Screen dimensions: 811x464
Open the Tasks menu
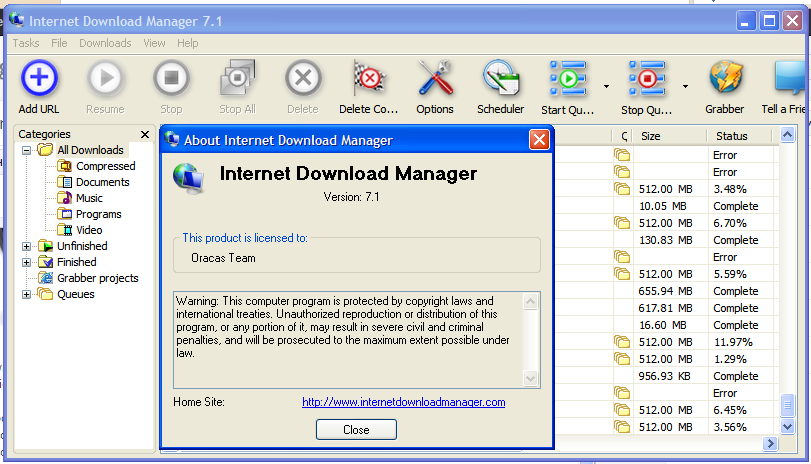(x=26, y=43)
